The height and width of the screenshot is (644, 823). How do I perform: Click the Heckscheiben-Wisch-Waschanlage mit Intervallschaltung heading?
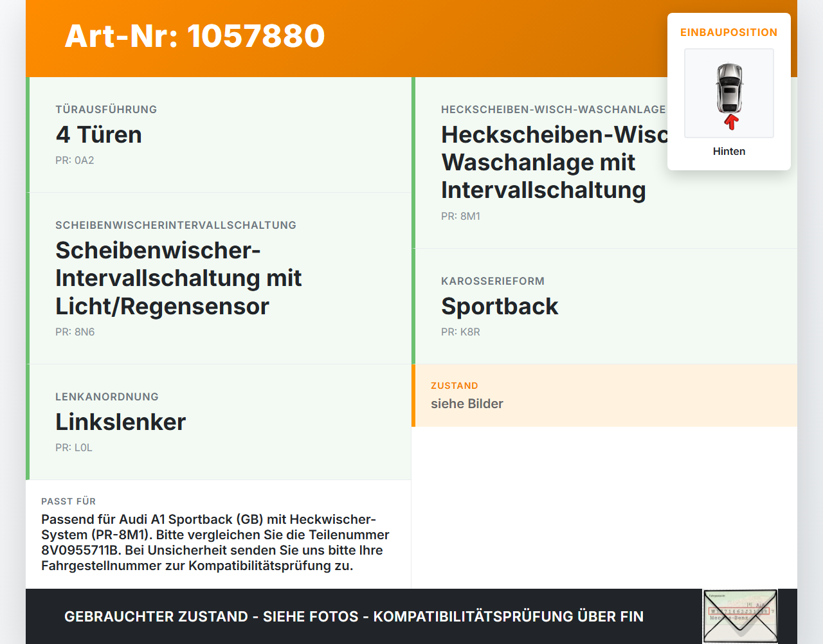tap(554, 162)
